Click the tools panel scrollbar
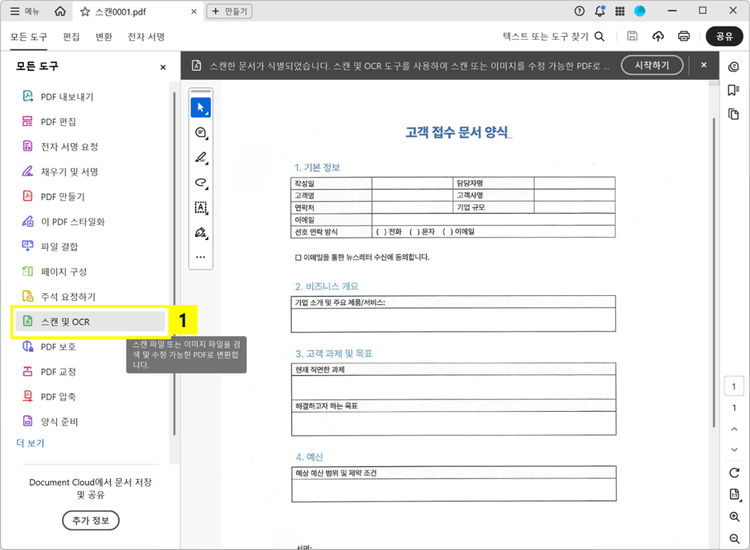This screenshot has height=550, width=750. [x=175, y=263]
